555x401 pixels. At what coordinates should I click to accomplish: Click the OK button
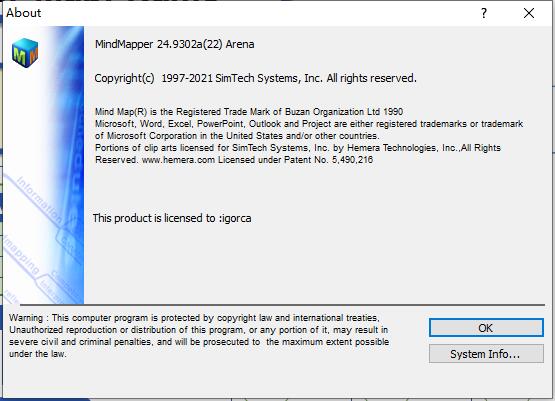pyautogui.click(x=486, y=328)
